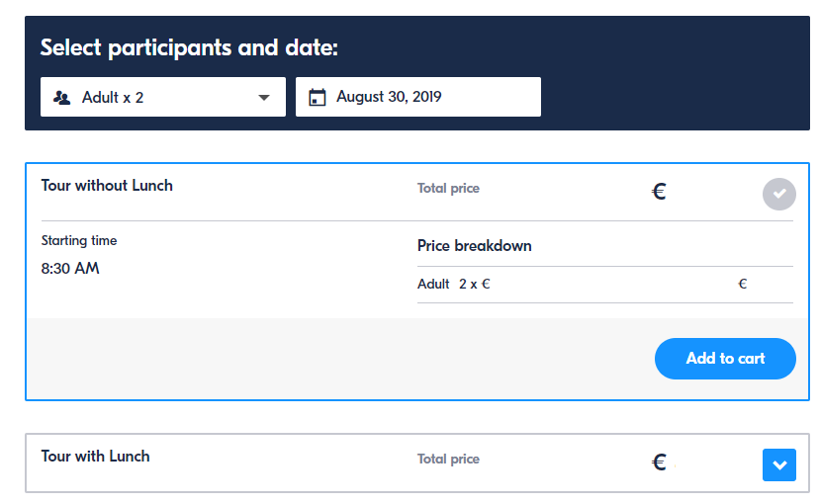Screen dimensions: 819x504
Task: Click the participants people icon
Action: pos(62,98)
